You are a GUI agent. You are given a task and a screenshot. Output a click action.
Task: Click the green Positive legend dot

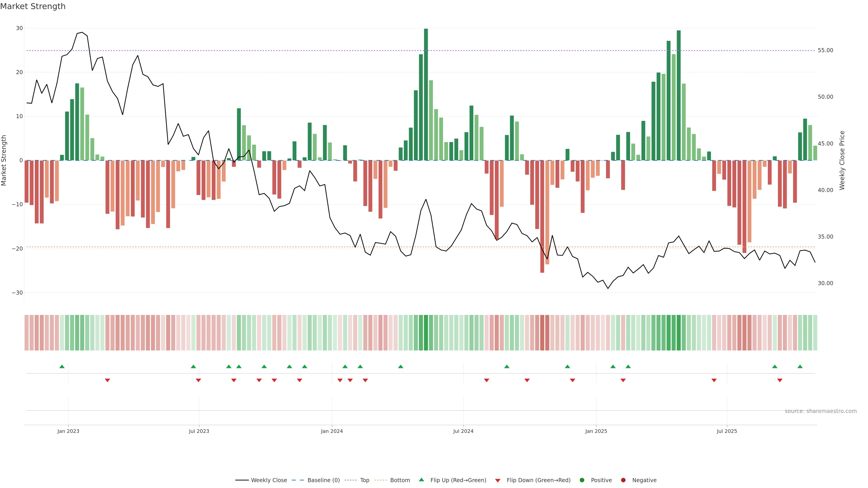click(x=582, y=480)
